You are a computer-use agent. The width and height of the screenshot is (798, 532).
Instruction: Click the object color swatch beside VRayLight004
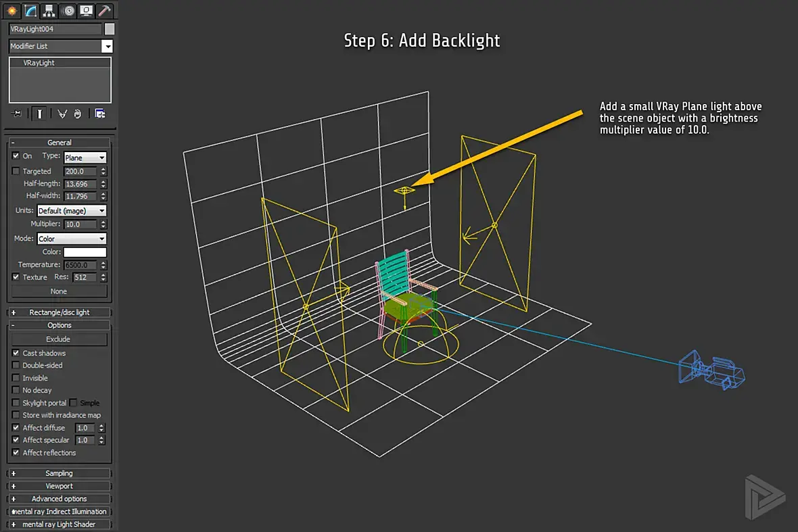(110, 29)
